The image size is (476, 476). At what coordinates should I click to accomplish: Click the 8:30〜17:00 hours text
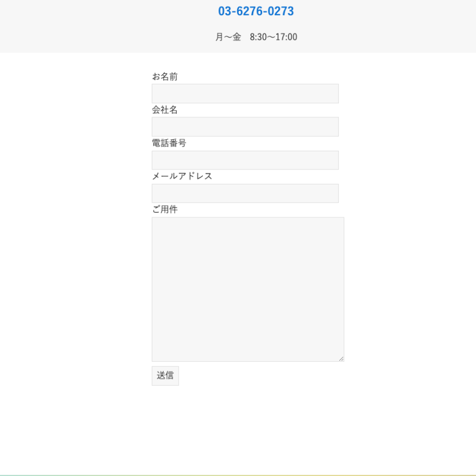tap(273, 37)
